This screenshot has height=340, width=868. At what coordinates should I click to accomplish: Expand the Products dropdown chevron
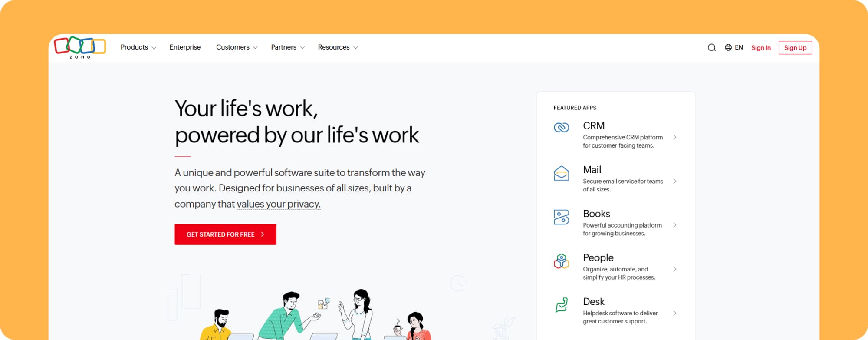click(x=154, y=48)
